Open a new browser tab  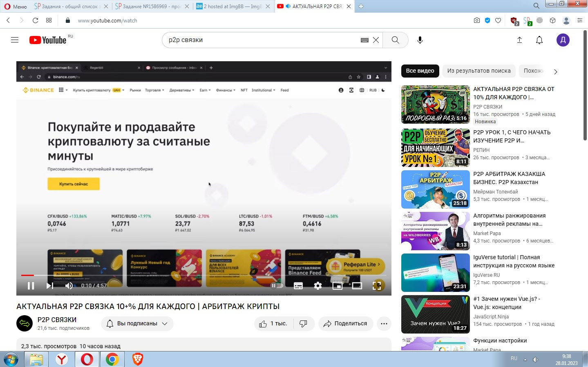[x=361, y=7]
